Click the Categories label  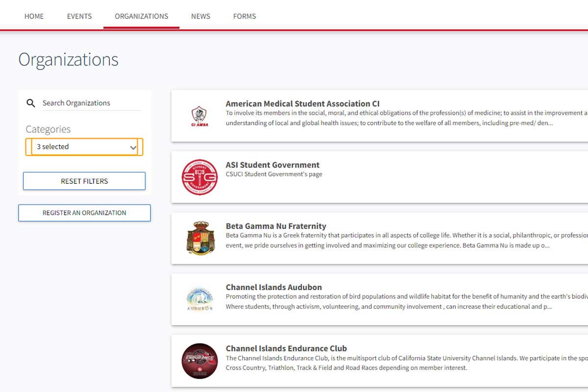point(48,129)
